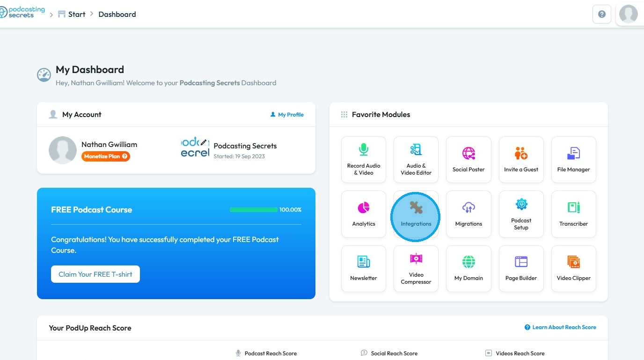This screenshot has height=360, width=644.
Task: Click the My Dashboard gauge icon
Action: [x=44, y=75]
